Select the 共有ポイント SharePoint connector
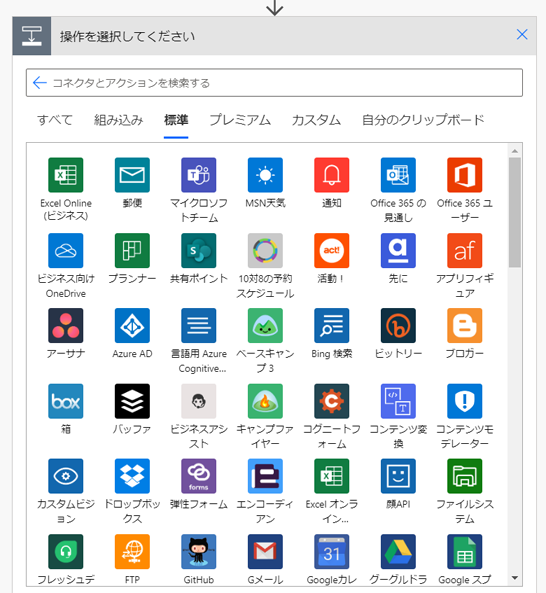This screenshot has width=546, height=593. point(199,250)
